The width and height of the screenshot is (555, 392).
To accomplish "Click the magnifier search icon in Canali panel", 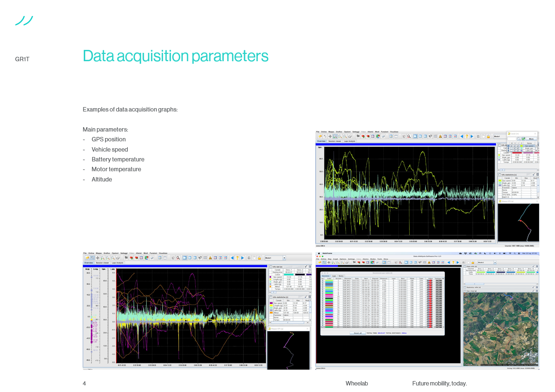I will pos(519,139).
